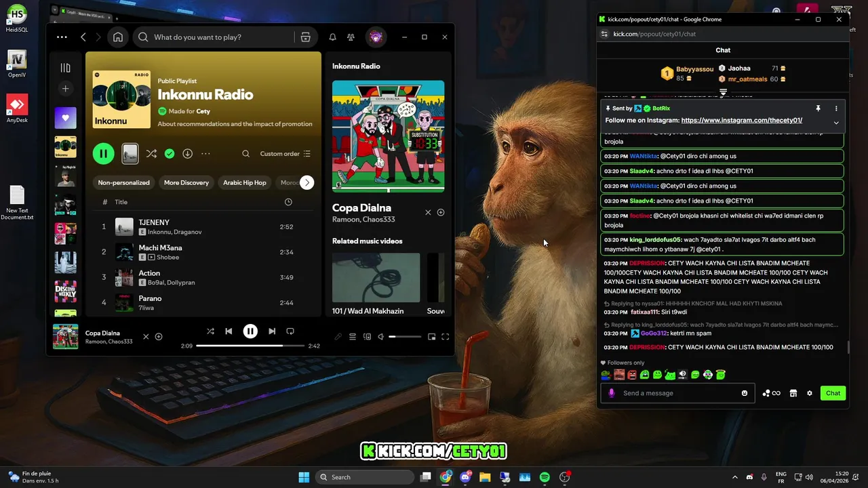
Task: Pause playback in the player bar
Action: point(250,331)
